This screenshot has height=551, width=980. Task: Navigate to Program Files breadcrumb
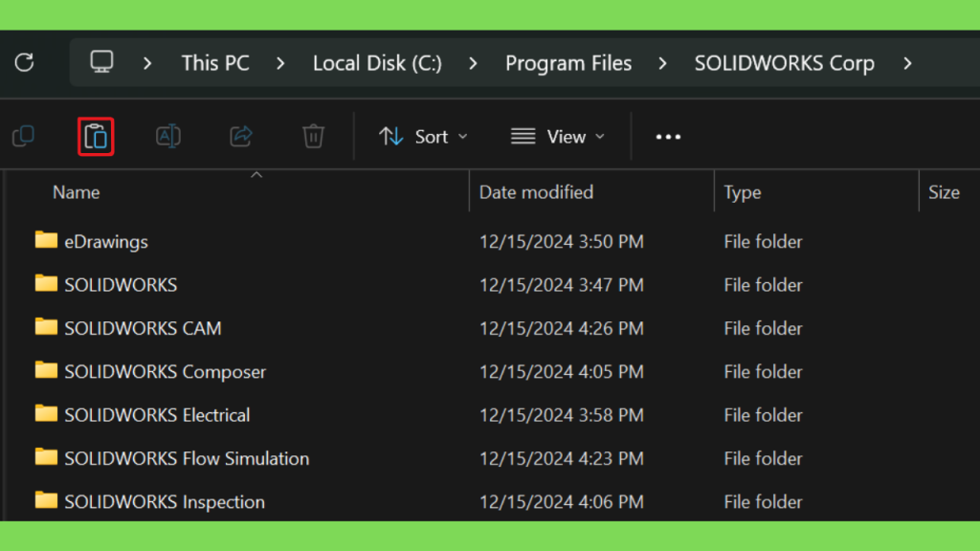point(568,63)
